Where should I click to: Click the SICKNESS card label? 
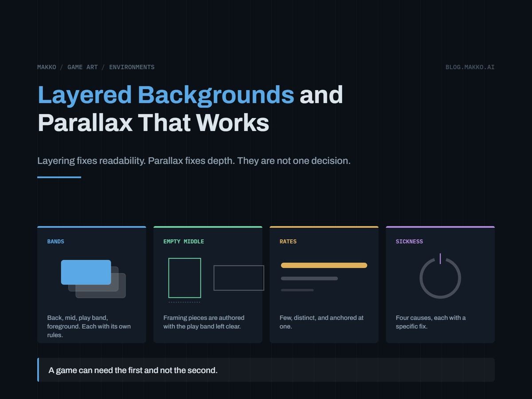[409, 242]
